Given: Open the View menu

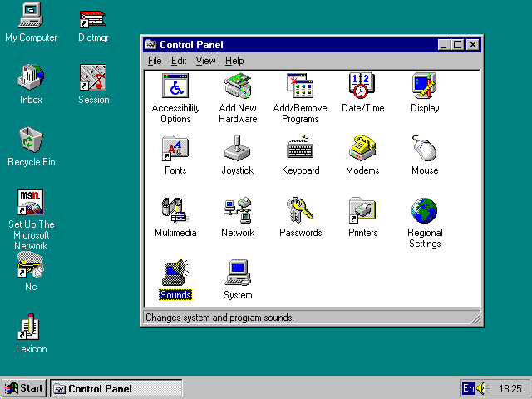Looking at the screenshot, I should (205, 61).
